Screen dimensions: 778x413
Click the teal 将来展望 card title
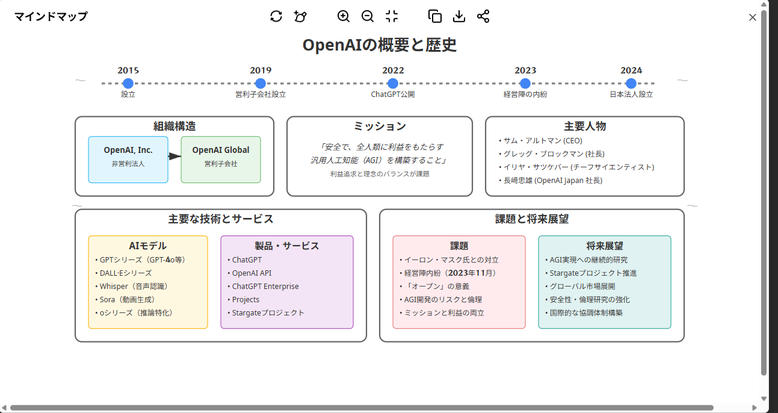pos(604,246)
